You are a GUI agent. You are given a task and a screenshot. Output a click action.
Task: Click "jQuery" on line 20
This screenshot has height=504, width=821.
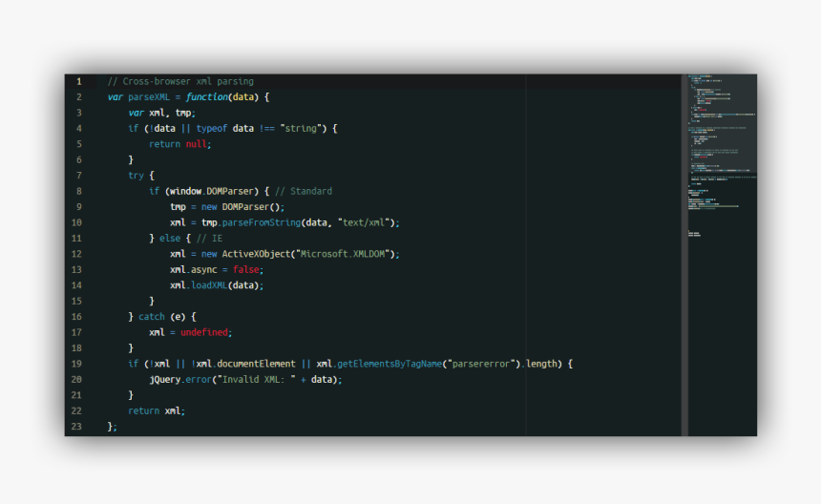pos(165,380)
